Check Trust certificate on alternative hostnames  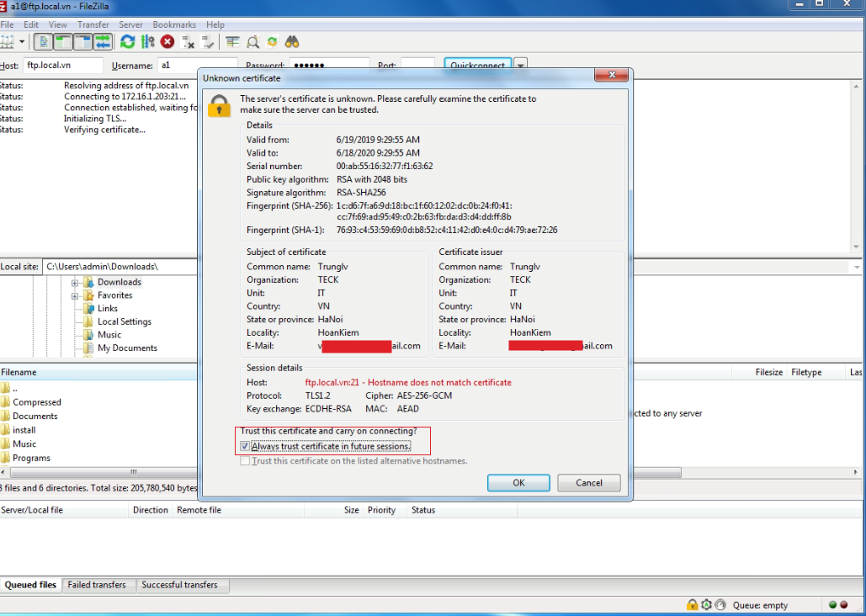point(245,461)
